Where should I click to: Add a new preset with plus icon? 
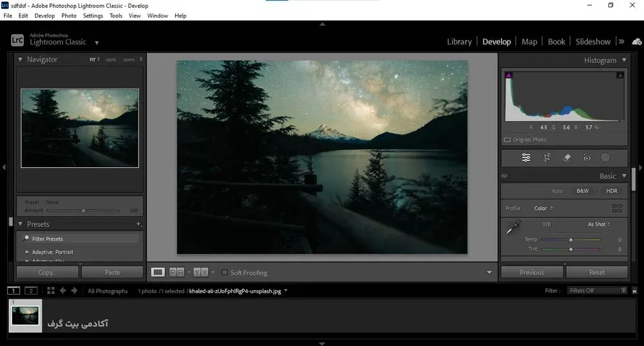[x=138, y=224]
